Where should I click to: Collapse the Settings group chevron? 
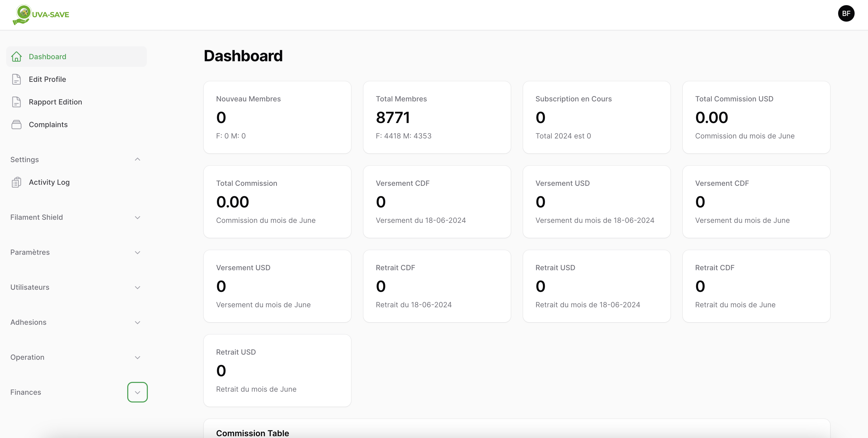(137, 159)
